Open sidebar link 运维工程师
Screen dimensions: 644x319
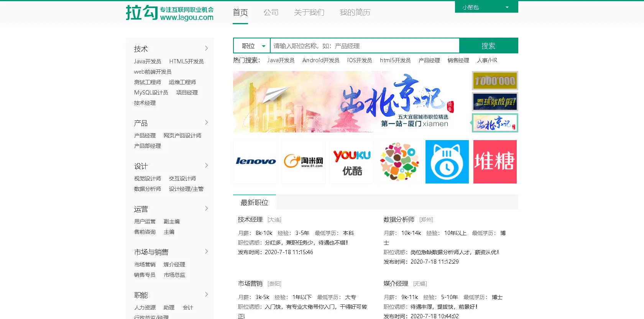point(182,82)
